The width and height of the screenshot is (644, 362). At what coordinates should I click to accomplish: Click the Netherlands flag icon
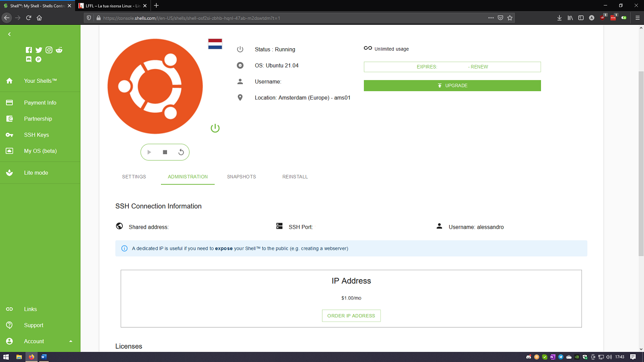coord(215,44)
